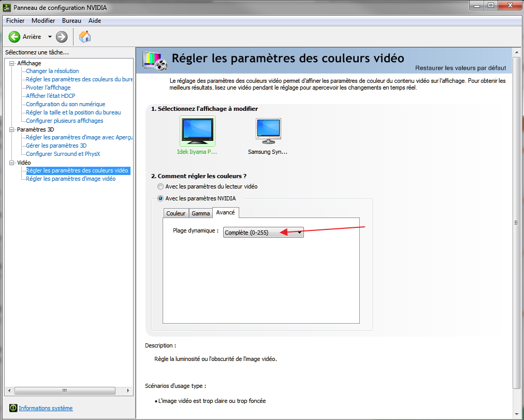Screen dimensions: 524x420
Task: Click the main panel vertical scrollbar thumb
Action: [517, 223]
